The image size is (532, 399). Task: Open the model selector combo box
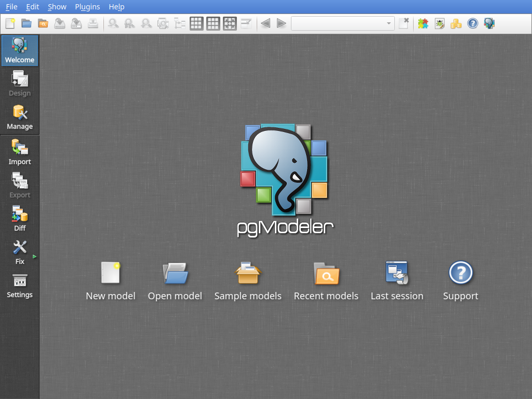(x=343, y=23)
